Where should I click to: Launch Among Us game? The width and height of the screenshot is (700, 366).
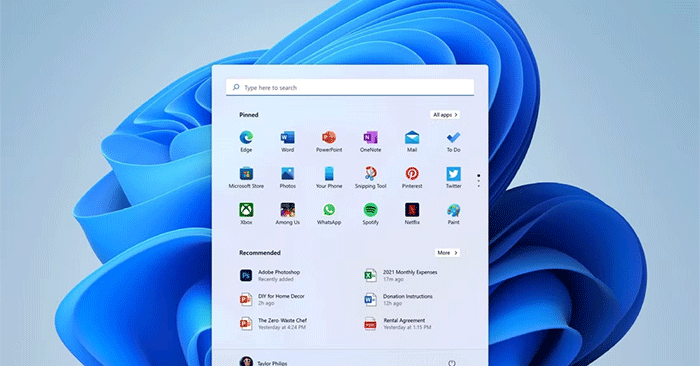tap(288, 214)
